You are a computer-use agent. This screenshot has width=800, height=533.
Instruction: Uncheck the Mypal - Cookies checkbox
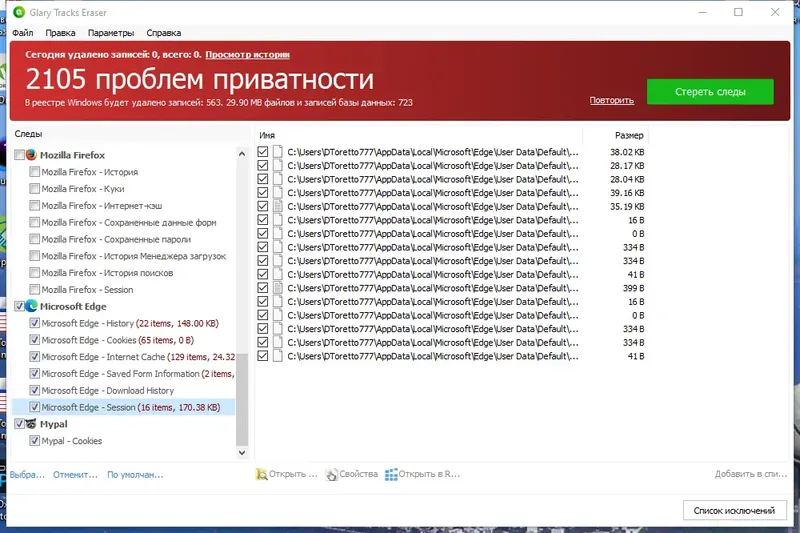click(34, 441)
